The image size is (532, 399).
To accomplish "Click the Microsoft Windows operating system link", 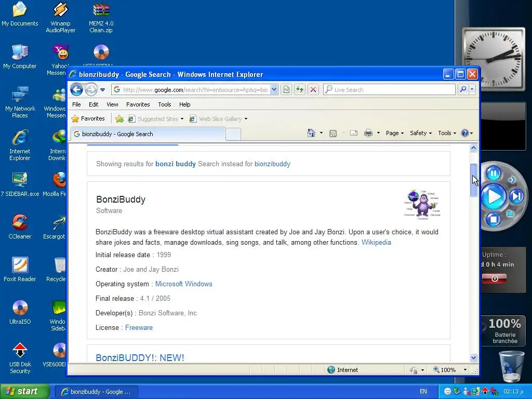I will coord(183,284).
